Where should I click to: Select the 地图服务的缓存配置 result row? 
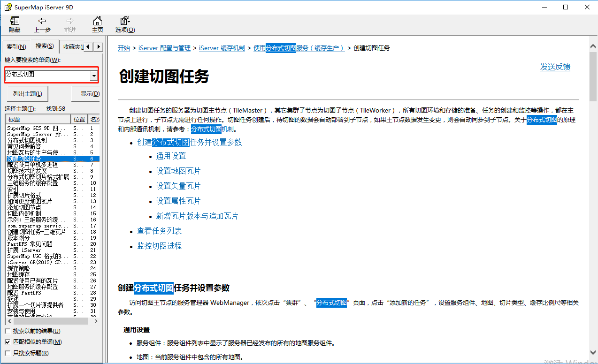(x=53, y=287)
